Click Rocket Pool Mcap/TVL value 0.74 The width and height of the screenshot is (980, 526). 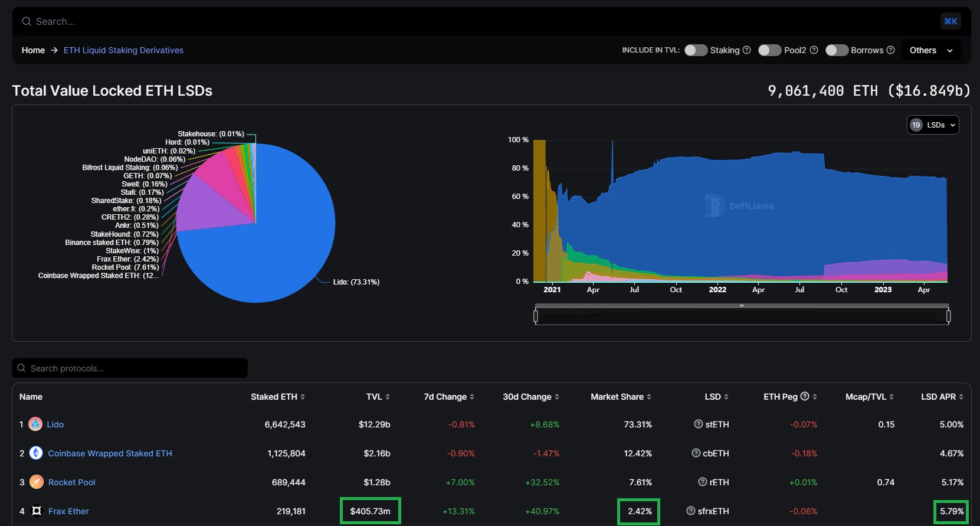tap(886, 482)
